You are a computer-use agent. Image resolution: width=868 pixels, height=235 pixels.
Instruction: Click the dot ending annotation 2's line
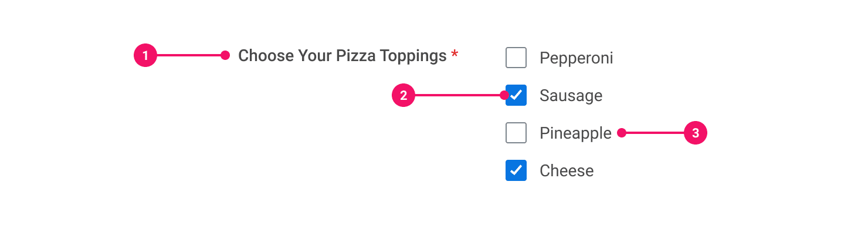pyautogui.click(x=504, y=95)
